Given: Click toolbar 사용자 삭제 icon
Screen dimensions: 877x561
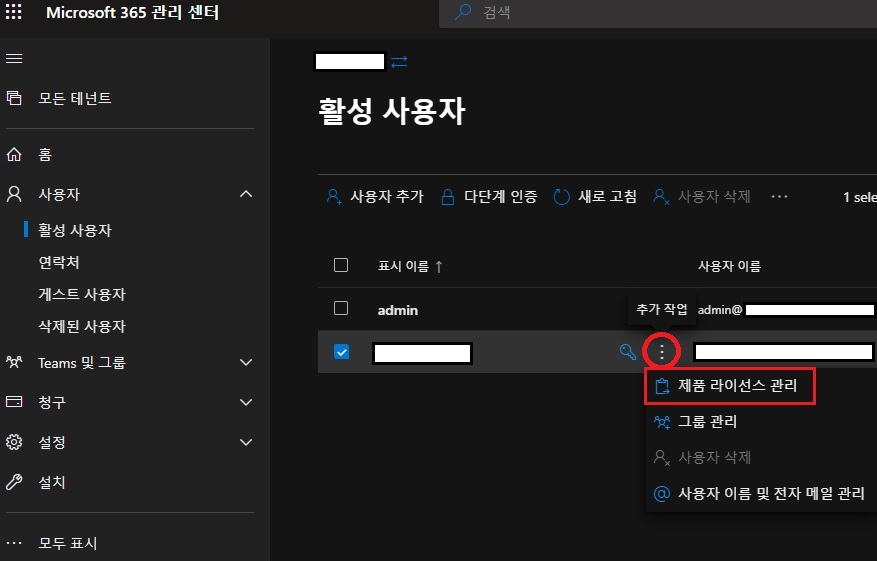Looking at the screenshot, I should 662,197.
